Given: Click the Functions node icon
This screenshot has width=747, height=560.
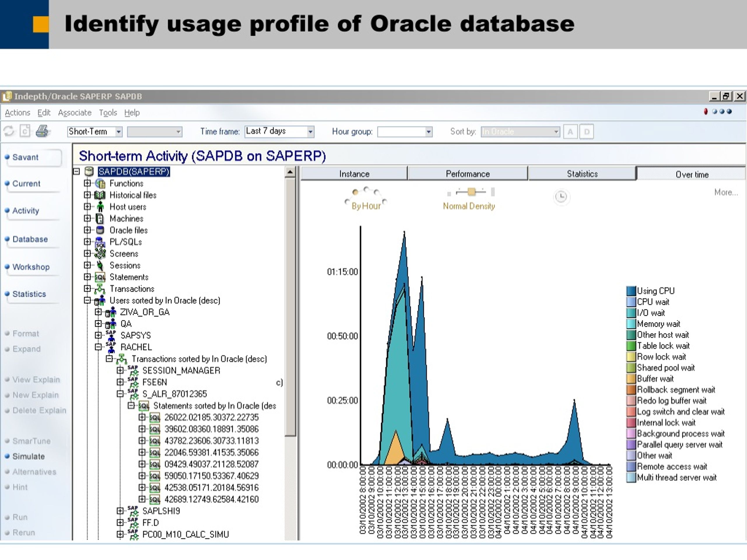Looking at the screenshot, I should (x=100, y=184).
